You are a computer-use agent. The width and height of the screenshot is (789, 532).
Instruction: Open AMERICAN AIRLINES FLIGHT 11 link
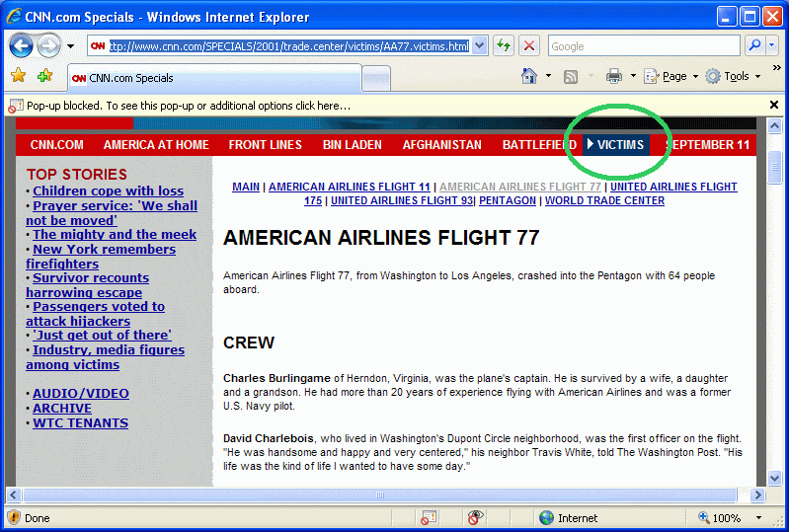click(350, 187)
